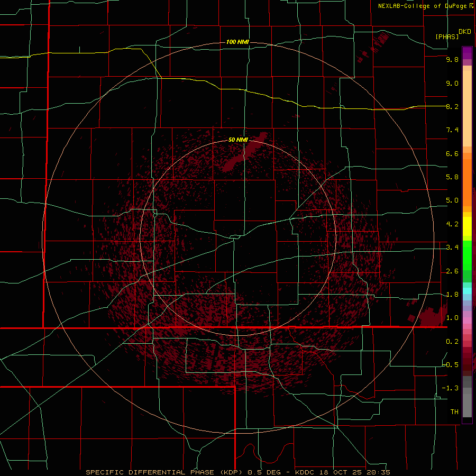476x476 pixels.
Task: Choose the 5.0 scale value
Action: [452, 200]
